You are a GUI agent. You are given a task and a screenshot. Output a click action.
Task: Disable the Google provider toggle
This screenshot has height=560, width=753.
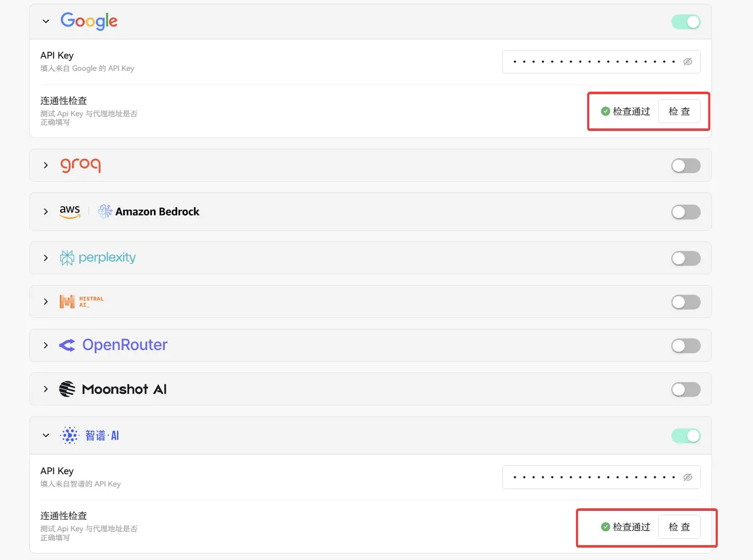click(x=685, y=22)
